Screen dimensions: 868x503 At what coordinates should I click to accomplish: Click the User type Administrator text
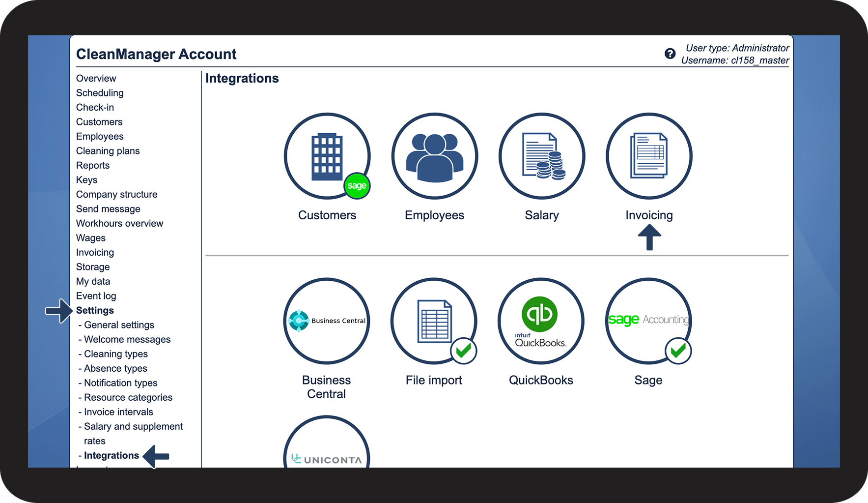[737, 48]
